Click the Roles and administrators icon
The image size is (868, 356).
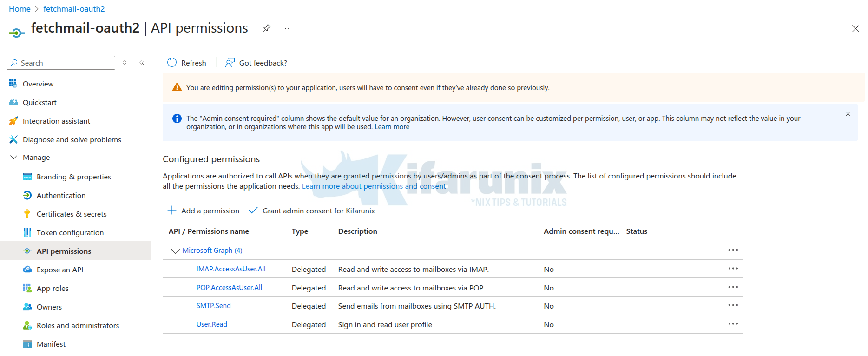pos(27,325)
